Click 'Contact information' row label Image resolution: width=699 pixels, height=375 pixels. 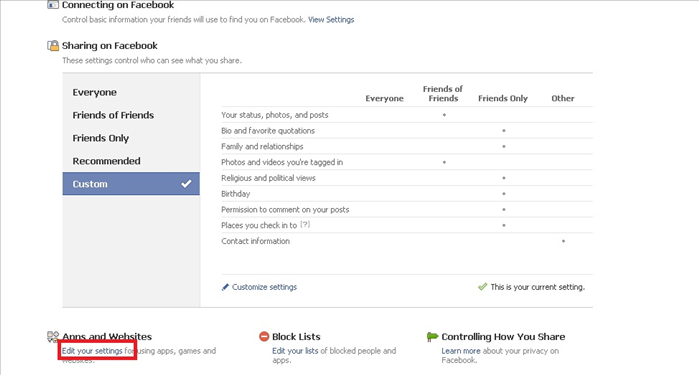(255, 241)
